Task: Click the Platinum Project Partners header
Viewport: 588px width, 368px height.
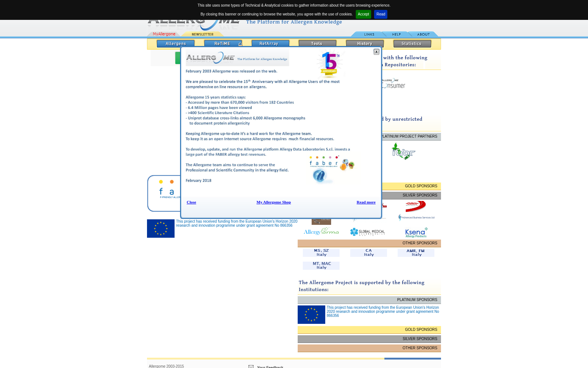Action: (x=410, y=137)
